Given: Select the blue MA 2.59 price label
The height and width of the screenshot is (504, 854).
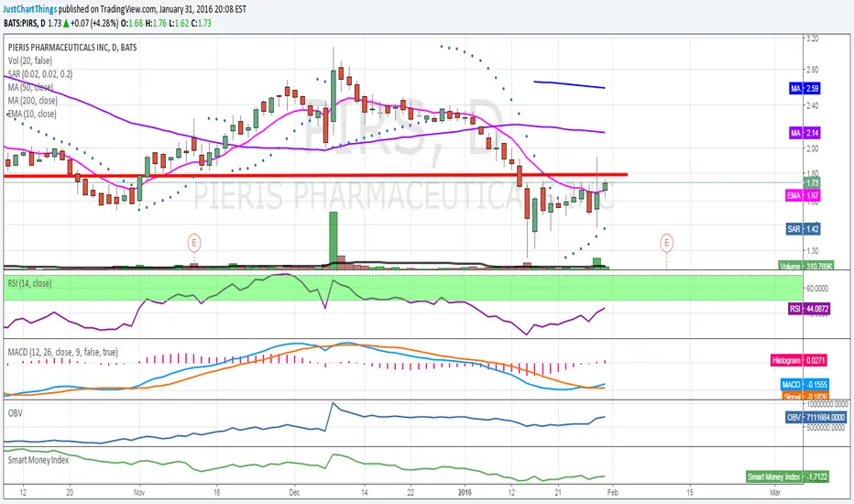Looking at the screenshot, I should [x=805, y=88].
